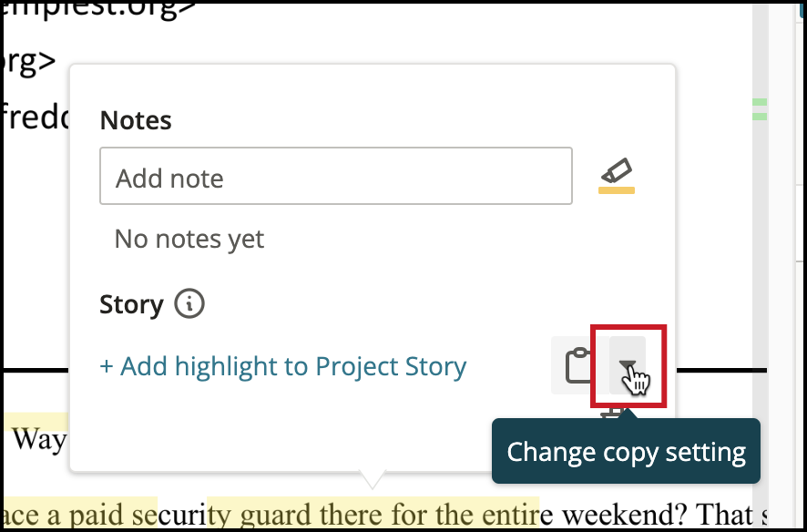Add highlight to Project Story
The height and width of the screenshot is (532, 807).
283,366
